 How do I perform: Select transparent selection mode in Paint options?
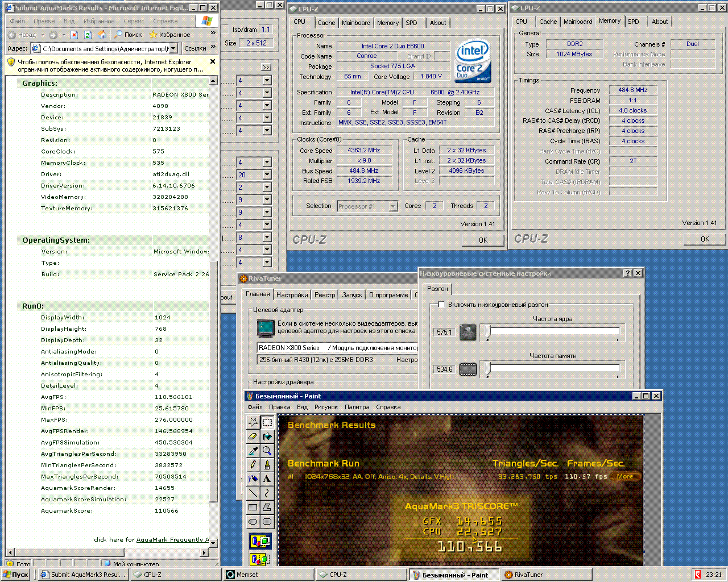click(260, 560)
